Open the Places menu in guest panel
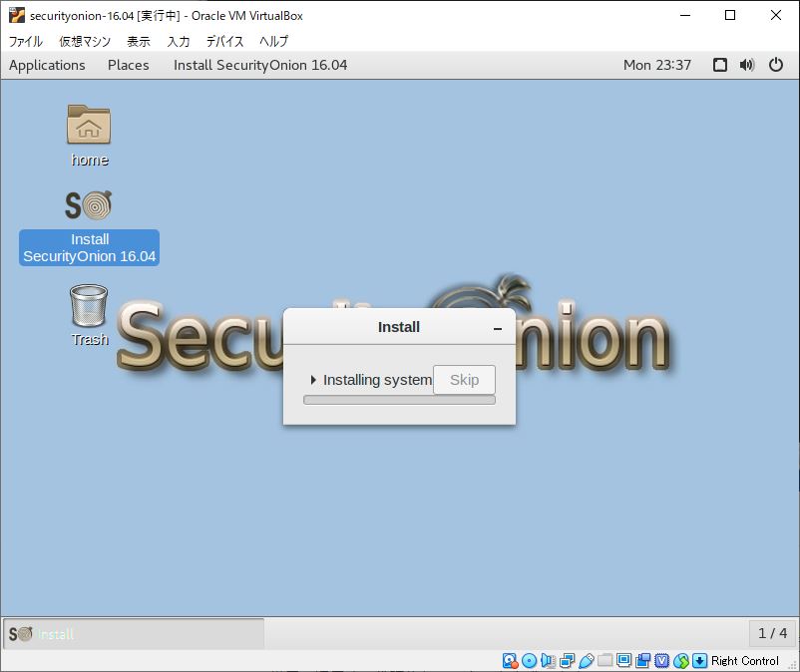800x672 pixels. coord(128,65)
